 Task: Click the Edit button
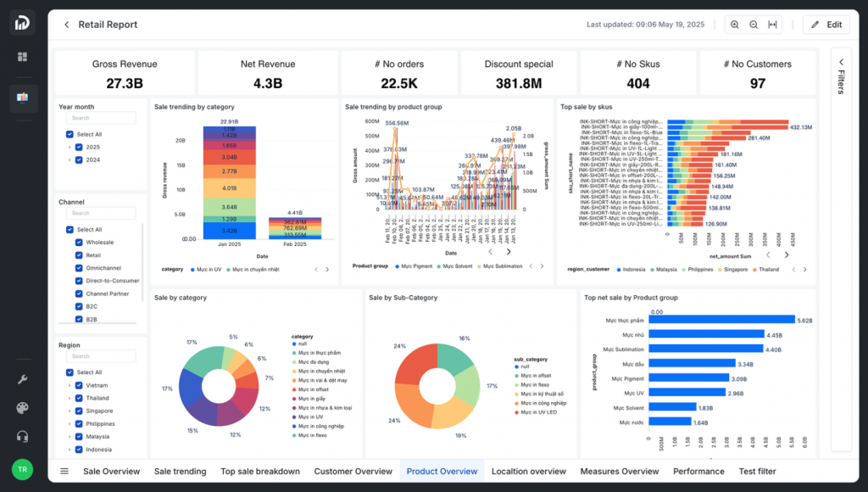point(826,25)
